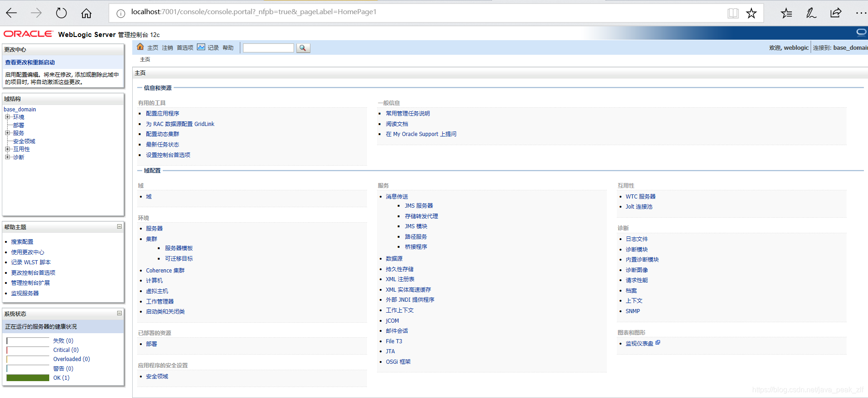The image size is (868, 398).
Task: Click the 主页 breadcrumb link
Action: pyautogui.click(x=145, y=59)
